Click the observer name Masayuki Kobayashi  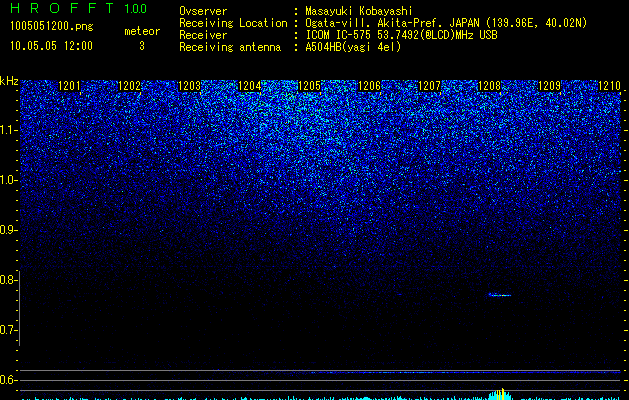click(x=359, y=11)
